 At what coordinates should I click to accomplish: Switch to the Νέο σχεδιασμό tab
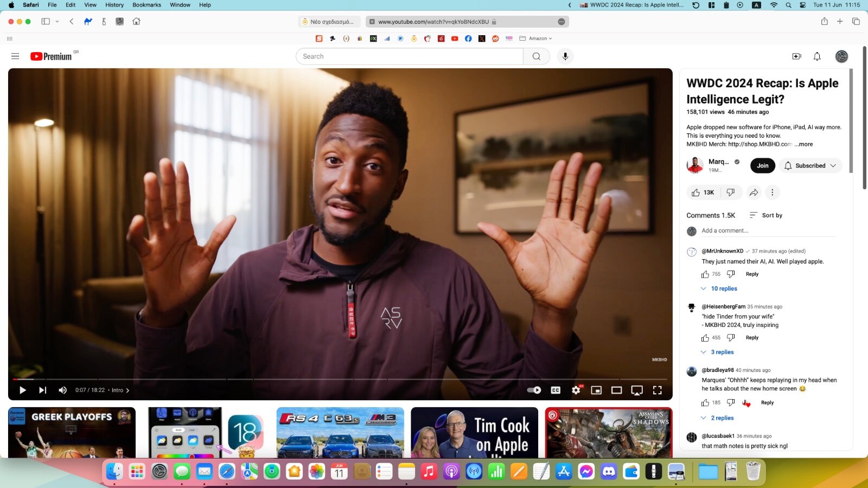point(329,22)
